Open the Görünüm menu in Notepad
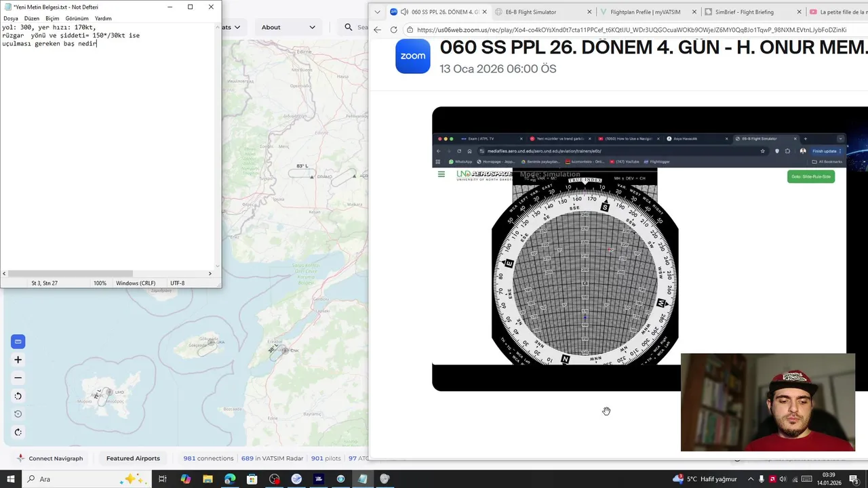Image resolution: width=868 pixels, height=488 pixels. point(77,18)
